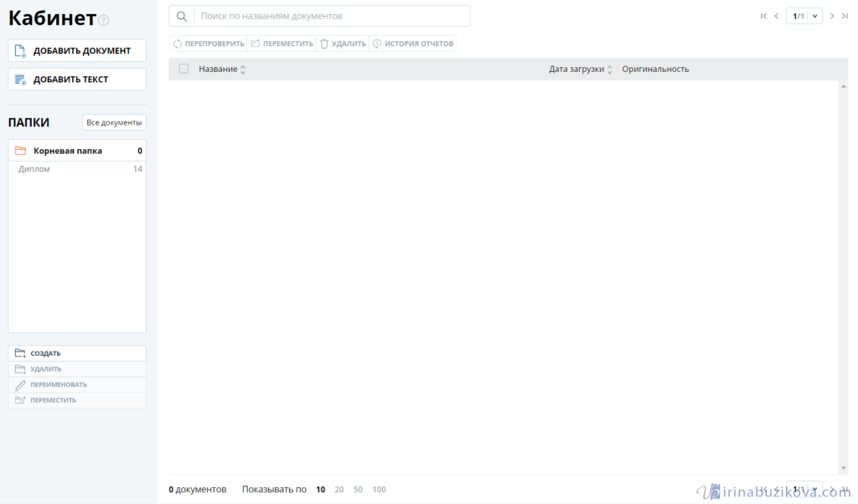This screenshot has height=504, width=858.
Task: Show 20 documents per page
Action: pyautogui.click(x=339, y=490)
